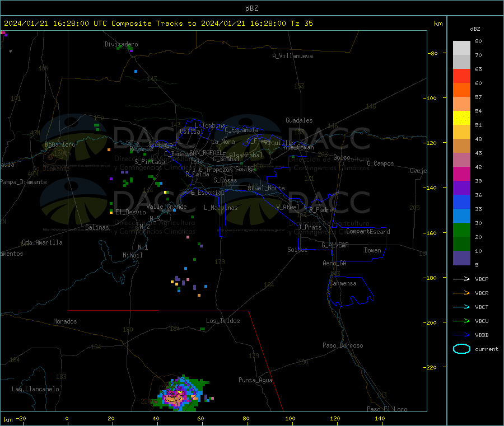This screenshot has width=504, height=426.
Task: Click the 'V_Atuel' map label
Action: (x=288, y=207)
